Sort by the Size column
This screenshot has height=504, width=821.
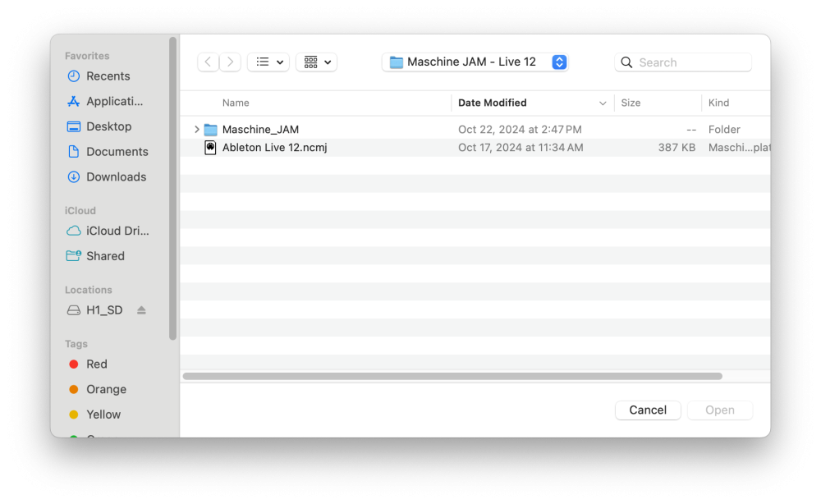[x=631, y=103]
